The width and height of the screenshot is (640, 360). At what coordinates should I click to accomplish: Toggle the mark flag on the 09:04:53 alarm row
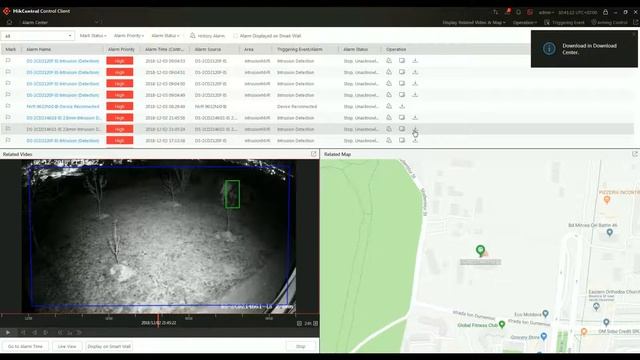(x=8, y=60)
